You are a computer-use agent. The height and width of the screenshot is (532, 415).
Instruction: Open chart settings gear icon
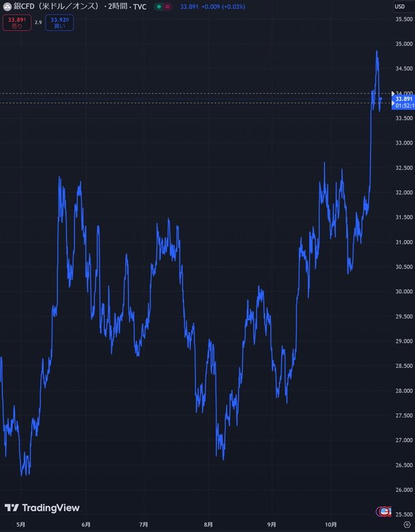(407, 524)
